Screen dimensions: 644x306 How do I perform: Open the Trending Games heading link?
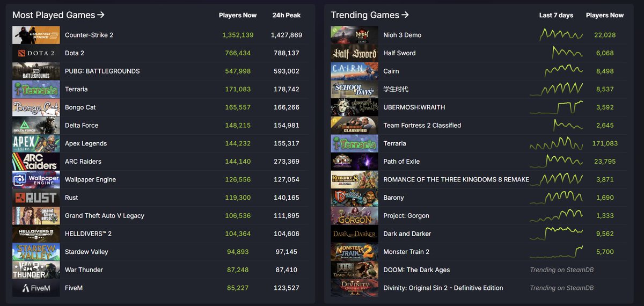[370, 15]
